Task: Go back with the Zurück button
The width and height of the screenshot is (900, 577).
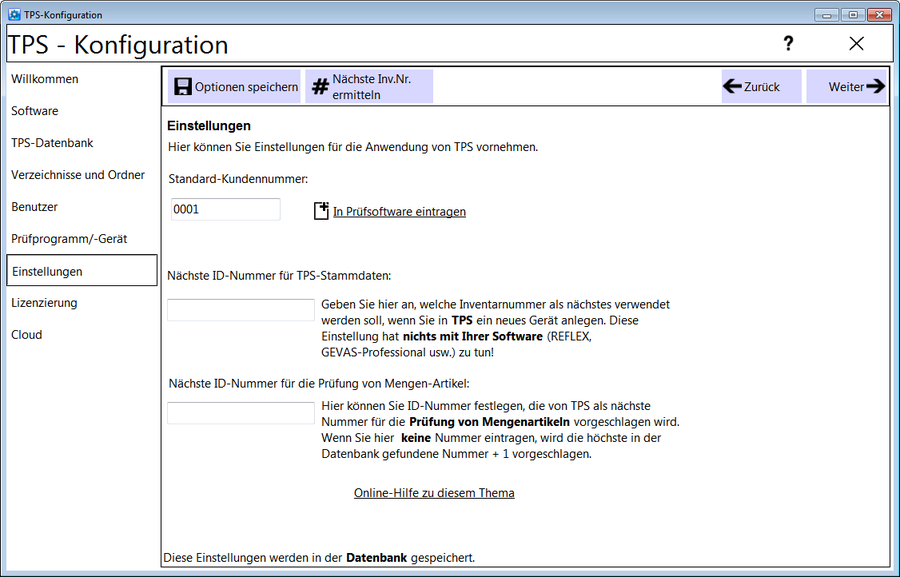Action: point(761,87)
